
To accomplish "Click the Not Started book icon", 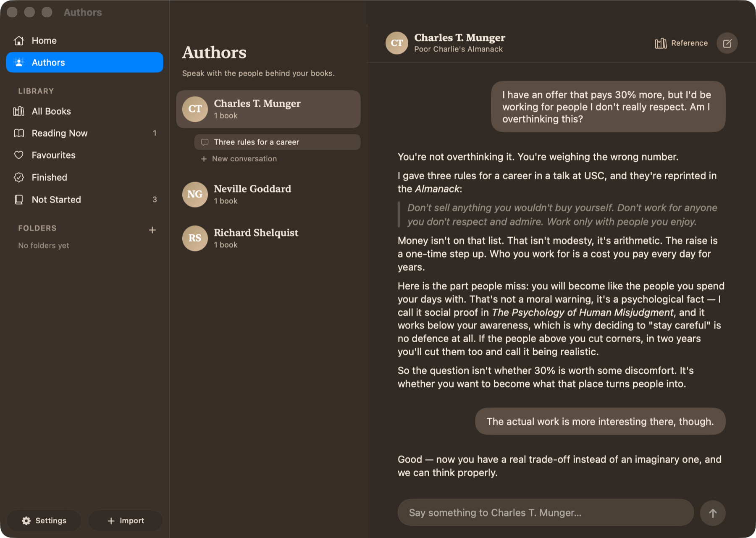I will point(19,199).
